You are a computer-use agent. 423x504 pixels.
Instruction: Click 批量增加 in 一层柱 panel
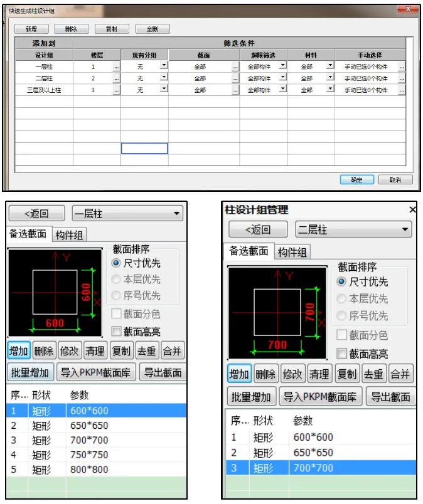tap(30, 372)
